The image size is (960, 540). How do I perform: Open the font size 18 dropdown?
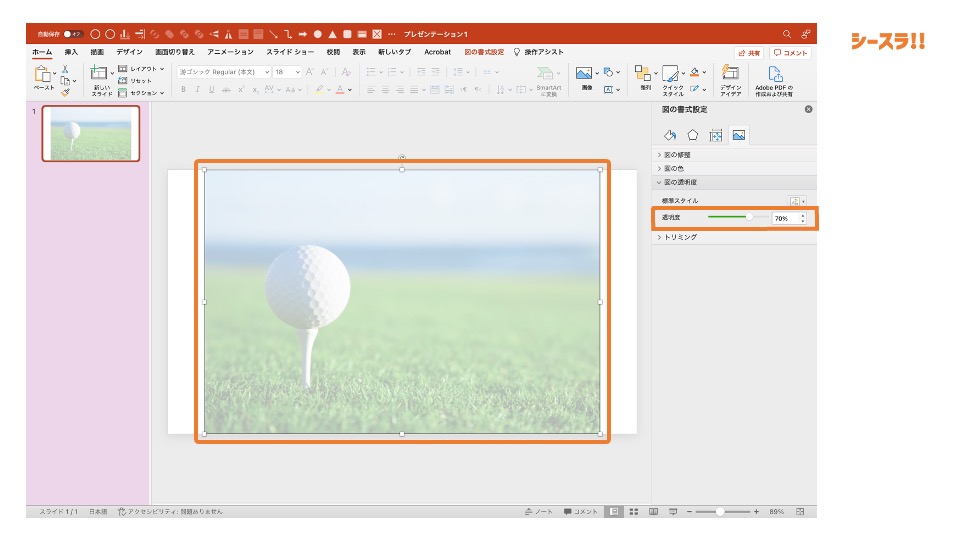click(296, 72)
